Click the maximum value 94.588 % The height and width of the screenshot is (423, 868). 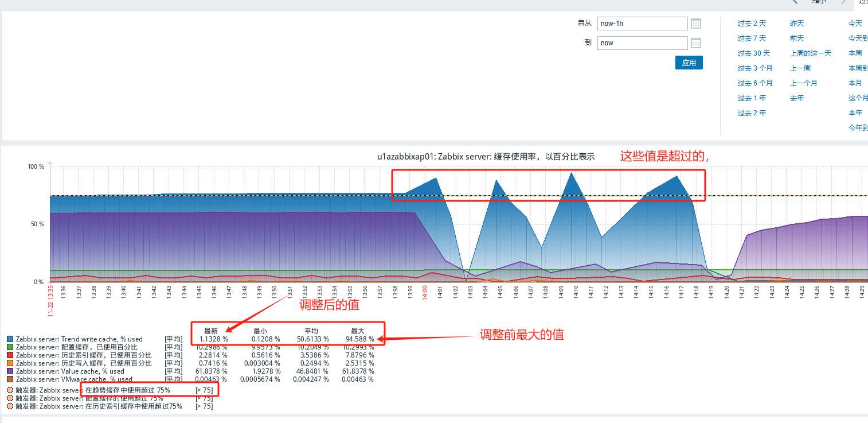coord(360,339)
